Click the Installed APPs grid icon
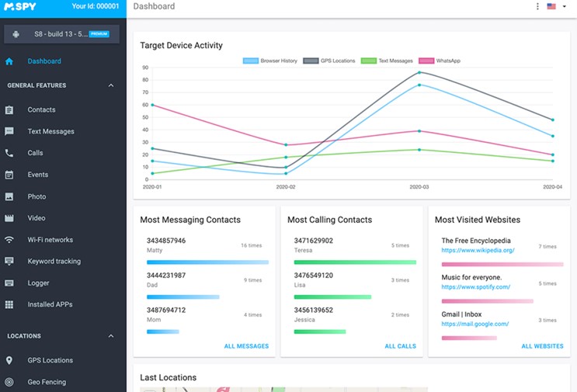Screen dimensions: 577x392 coord(9,305)
